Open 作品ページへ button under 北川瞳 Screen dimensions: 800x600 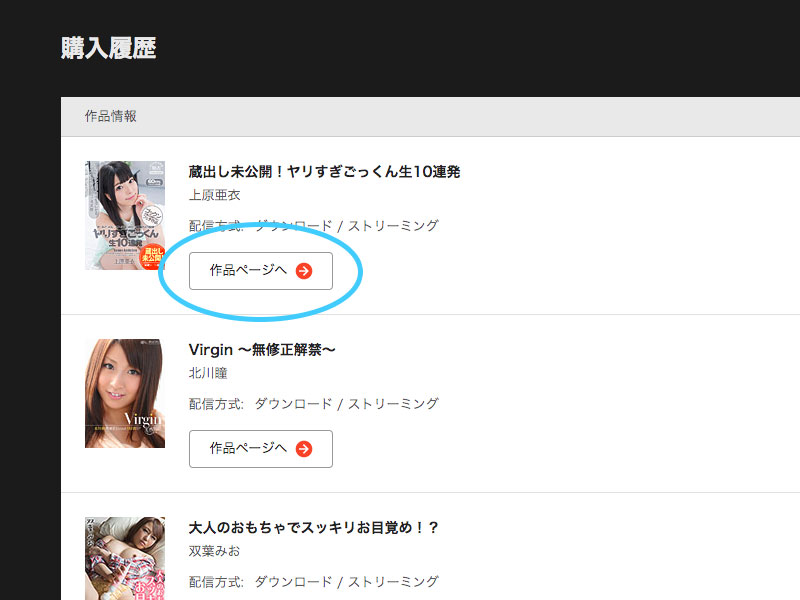[261, 449]
